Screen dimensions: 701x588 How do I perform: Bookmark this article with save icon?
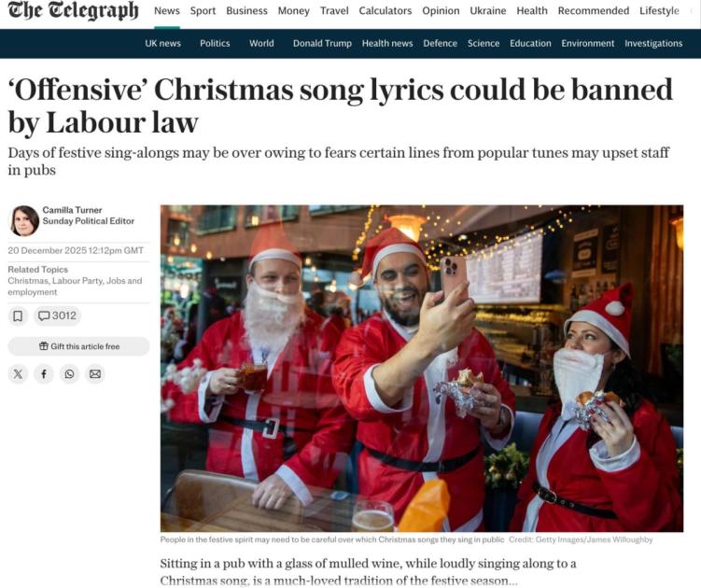(18, 316)
